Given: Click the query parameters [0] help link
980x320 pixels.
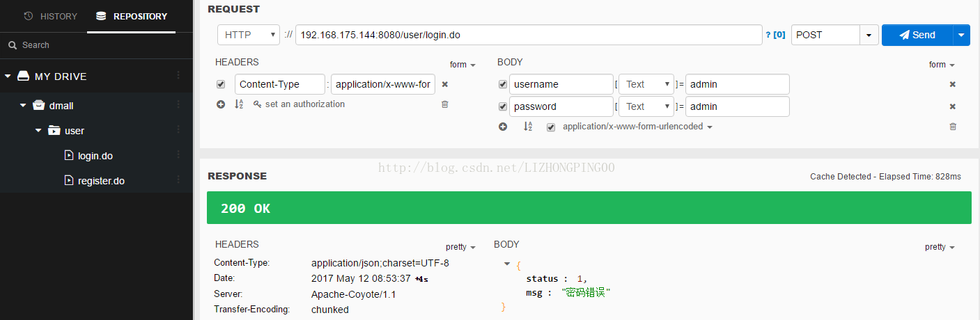Looking at the screenshot, I should point(775,35).
